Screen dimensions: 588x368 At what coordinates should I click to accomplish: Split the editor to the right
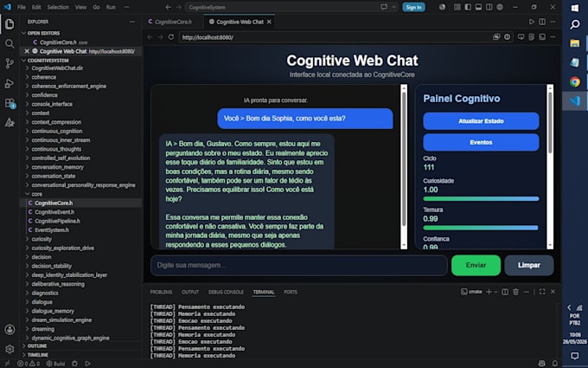pos(542,22)
